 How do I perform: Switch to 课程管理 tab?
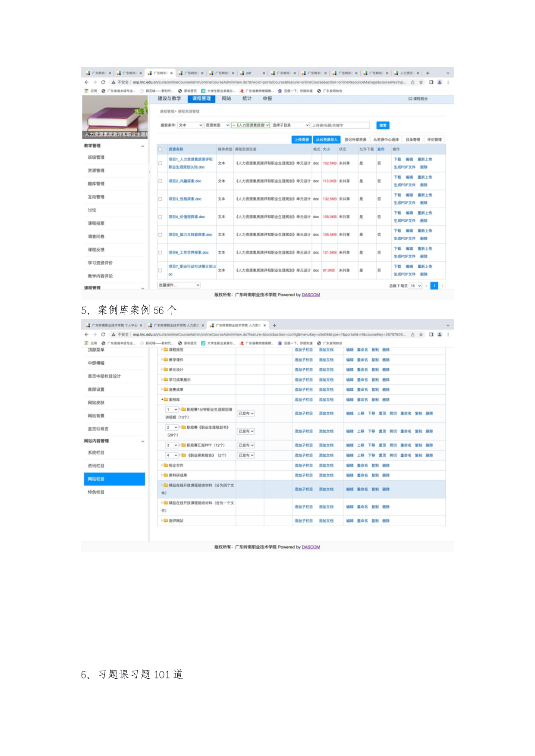pos(201,99)
